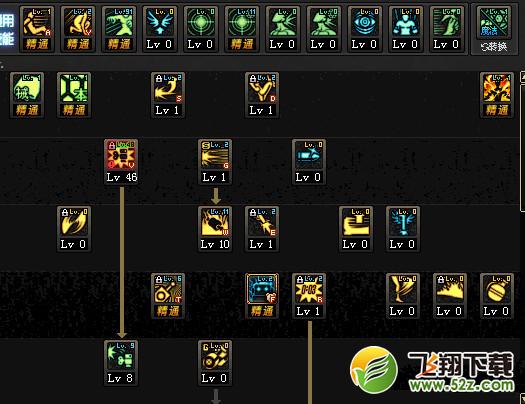This screenshot has height=404, width=525.
Task: Select the golden bomb skill at Lv 0
Action: point(496,296)
